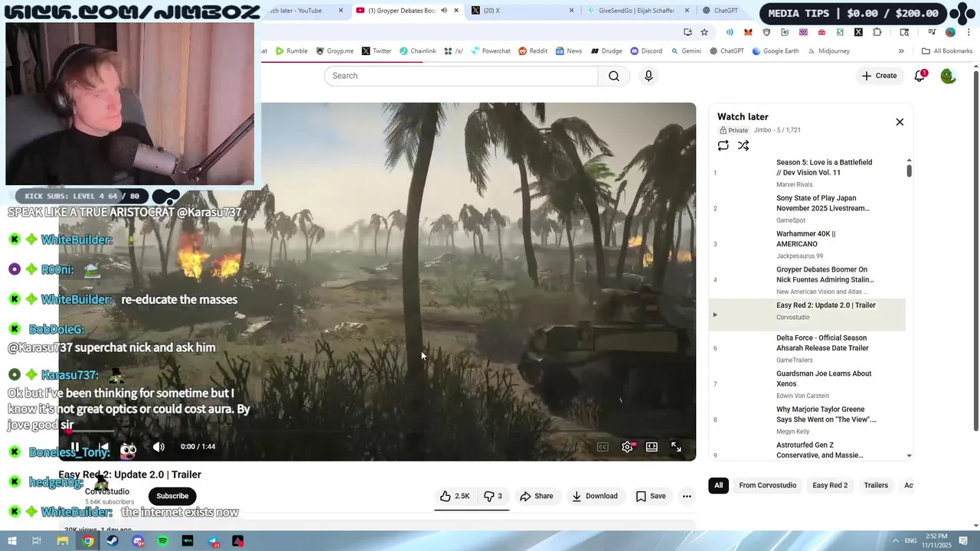The height and width of the screenshot is (551, 980).
Task: Open the Midjourney bookmark
Action: coord(828,51)
